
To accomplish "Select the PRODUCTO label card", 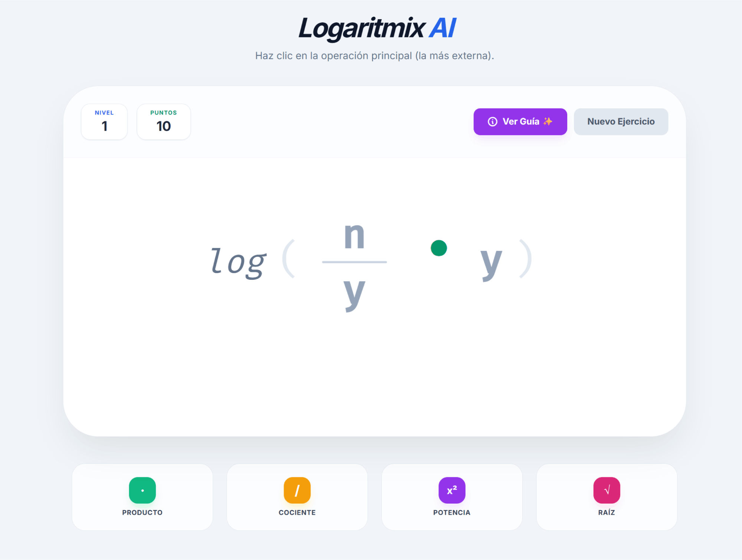I will [142, 512].
